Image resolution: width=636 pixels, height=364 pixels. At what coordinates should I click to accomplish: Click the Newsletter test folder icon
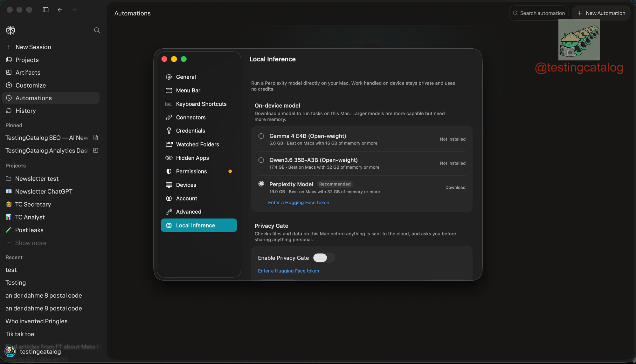9,179
